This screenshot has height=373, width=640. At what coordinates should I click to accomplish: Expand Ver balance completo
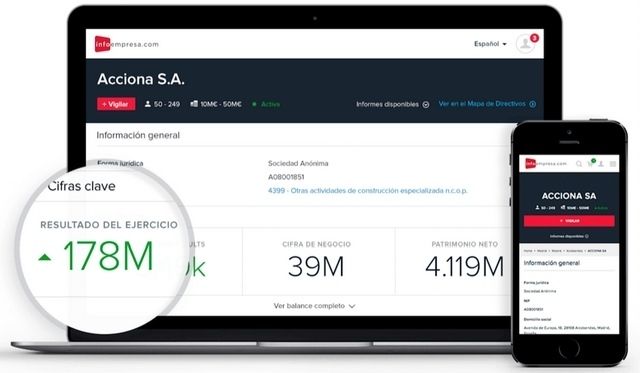click(x=314, y=306)
